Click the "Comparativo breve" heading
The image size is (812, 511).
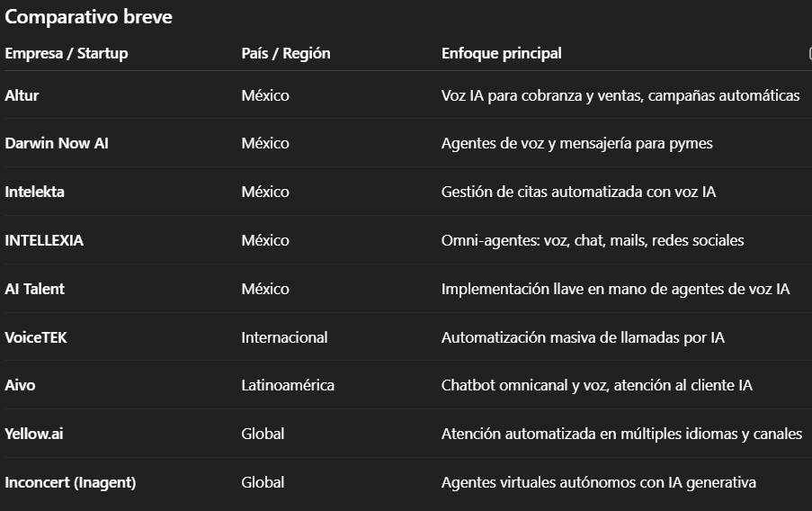tap(88, 17)
